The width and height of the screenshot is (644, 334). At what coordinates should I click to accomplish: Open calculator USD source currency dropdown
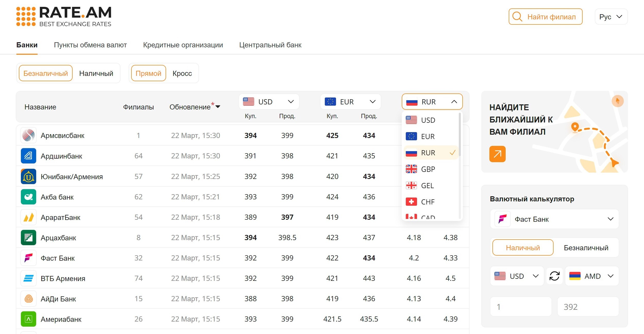point(517,276)
